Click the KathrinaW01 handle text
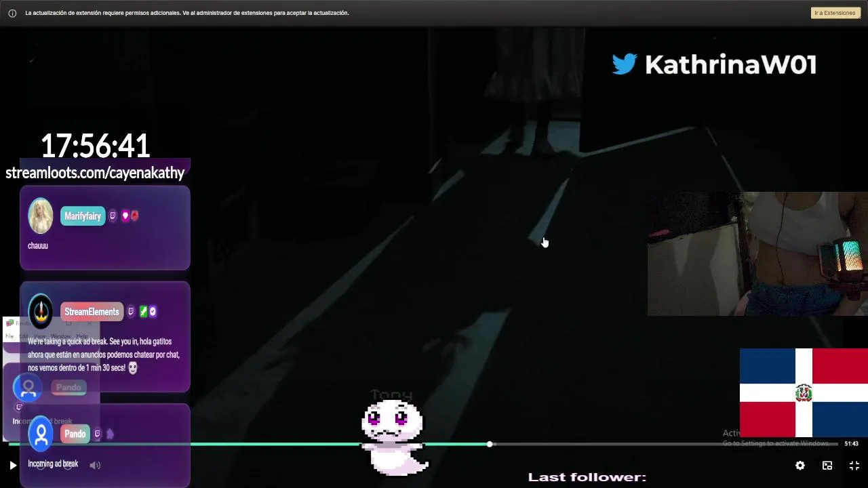 click(730, 65)
